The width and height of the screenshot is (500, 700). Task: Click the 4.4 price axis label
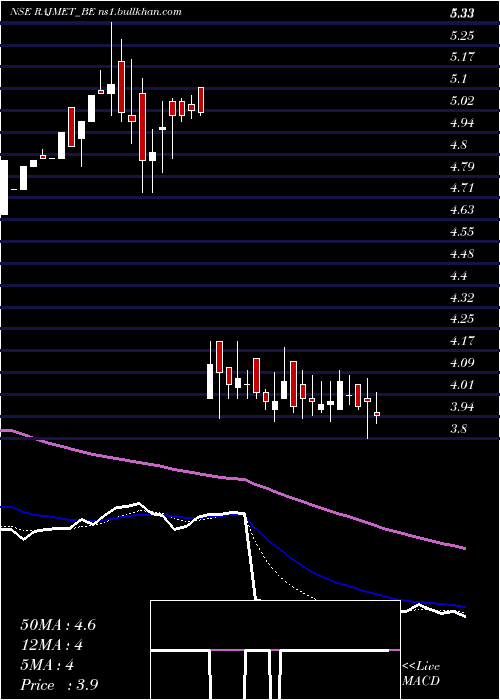pos(458,276)
